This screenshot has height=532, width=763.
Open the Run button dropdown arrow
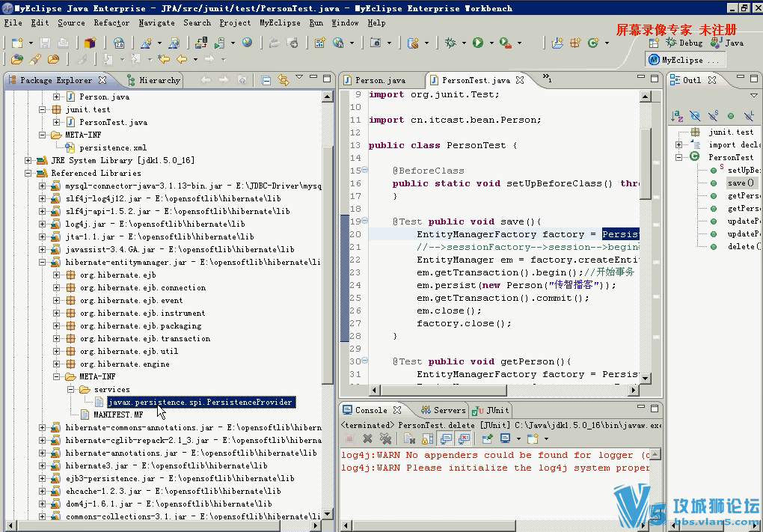[x=491, y=43]
